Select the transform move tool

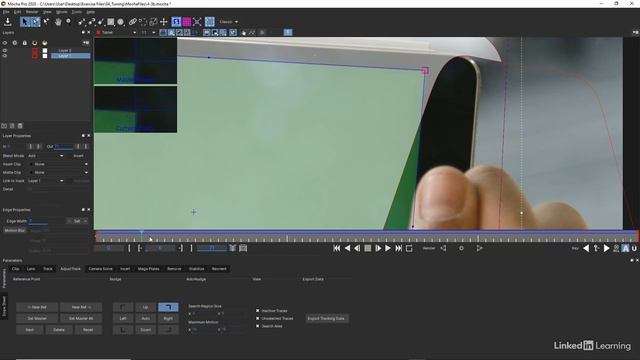[164, 22]
